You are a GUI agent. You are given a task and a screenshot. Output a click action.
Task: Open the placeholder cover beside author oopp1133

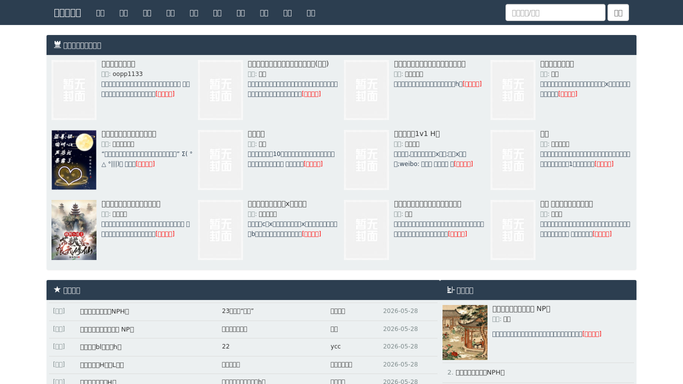click(x=74, y=90)
